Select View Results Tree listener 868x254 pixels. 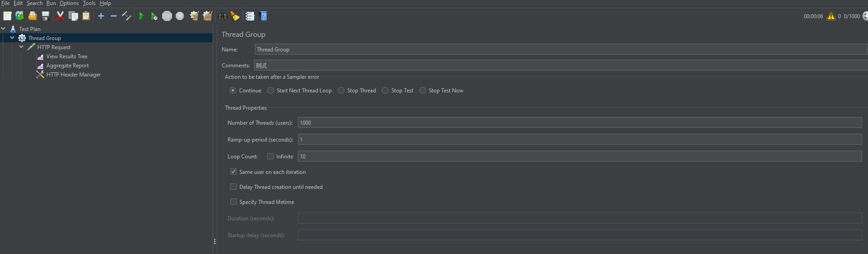coord(67,56)
